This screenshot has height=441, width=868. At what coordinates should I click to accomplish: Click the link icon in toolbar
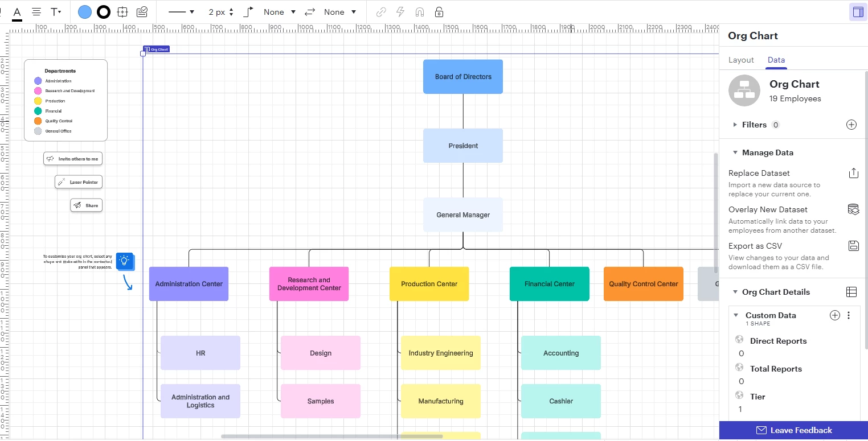(x=381, y=12)
